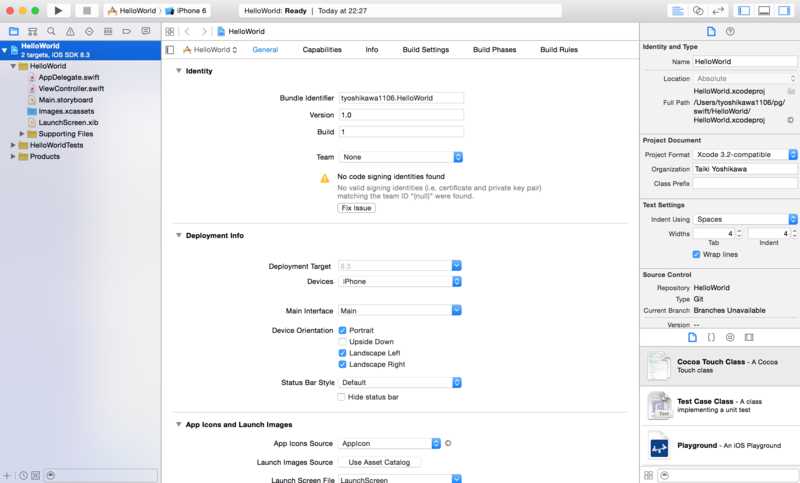The image size is (800, 483).
Task: Open the Report navigator
Action: point(146,32)
